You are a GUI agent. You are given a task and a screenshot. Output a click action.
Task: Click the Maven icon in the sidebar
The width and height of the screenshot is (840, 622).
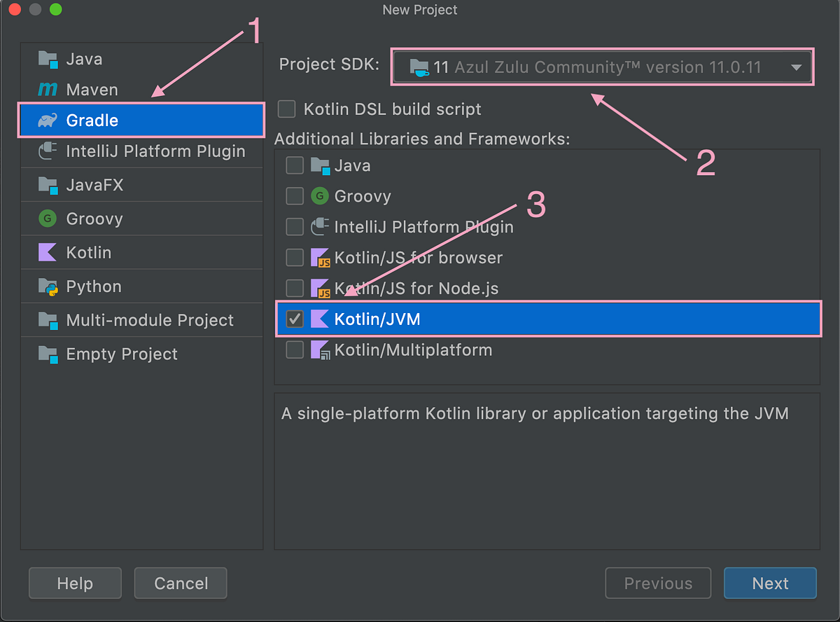click(47, 90)
